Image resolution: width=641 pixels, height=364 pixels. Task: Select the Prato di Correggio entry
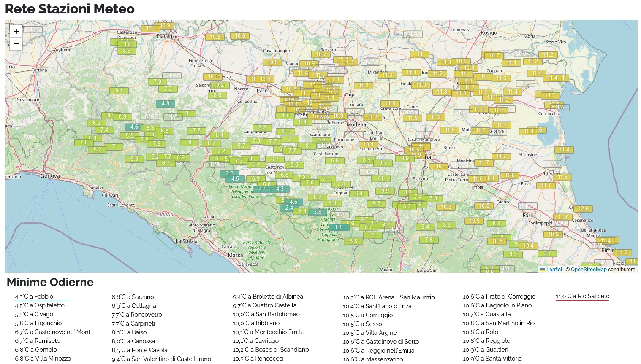pos(499,297)
